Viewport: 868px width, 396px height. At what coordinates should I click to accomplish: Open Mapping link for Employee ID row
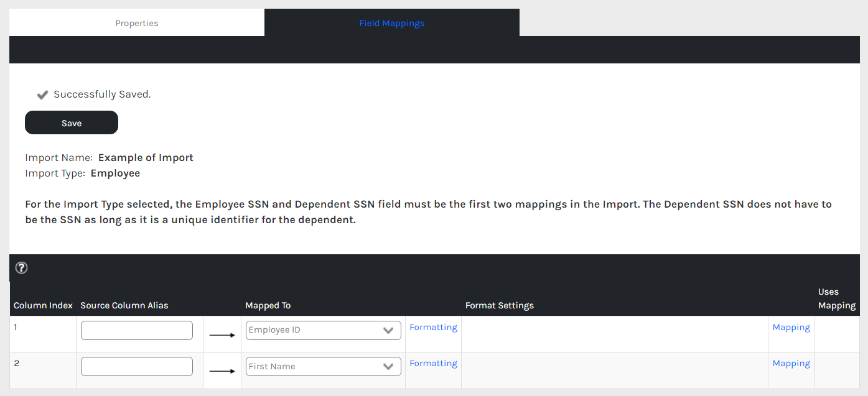click(x=791, y=328)
